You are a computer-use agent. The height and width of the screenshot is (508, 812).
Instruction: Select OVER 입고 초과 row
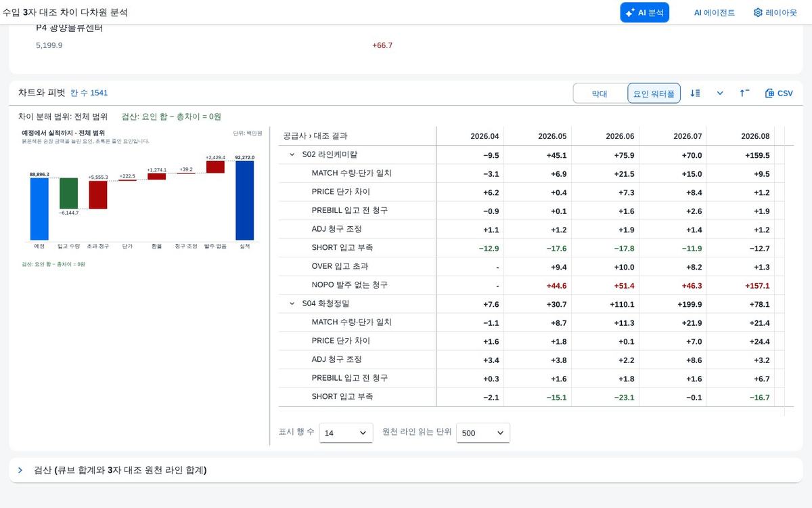click(x=532, y=267)
